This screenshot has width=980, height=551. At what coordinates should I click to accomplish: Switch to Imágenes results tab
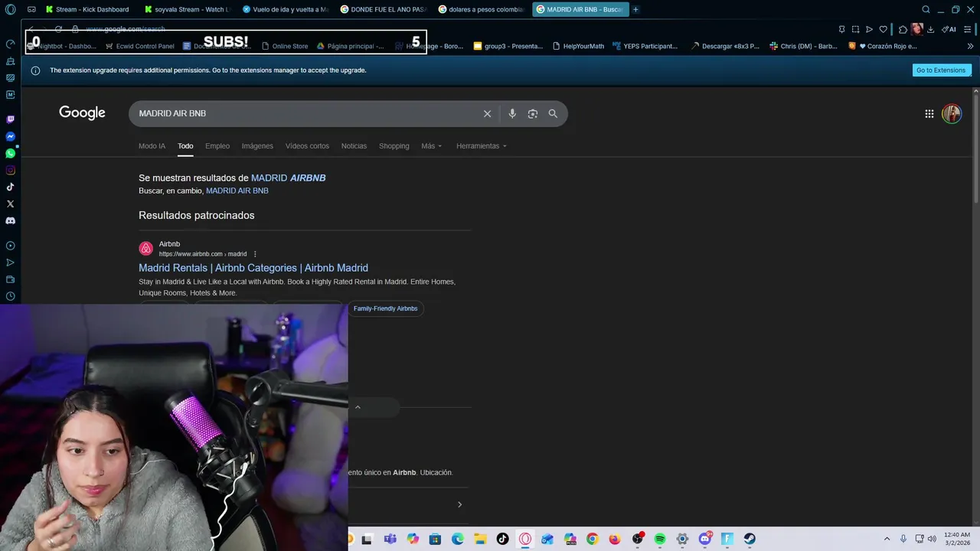pyautogui.click(x=257, y=146)
